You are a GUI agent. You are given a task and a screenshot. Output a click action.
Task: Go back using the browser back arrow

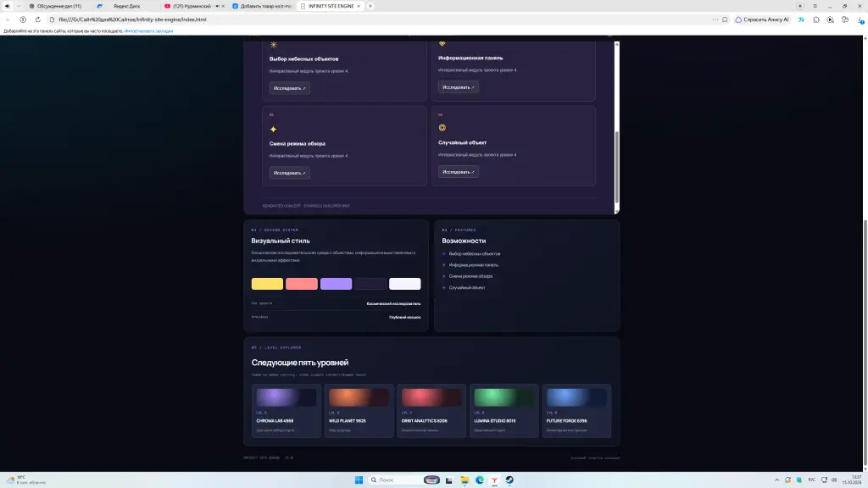[8, 19]
